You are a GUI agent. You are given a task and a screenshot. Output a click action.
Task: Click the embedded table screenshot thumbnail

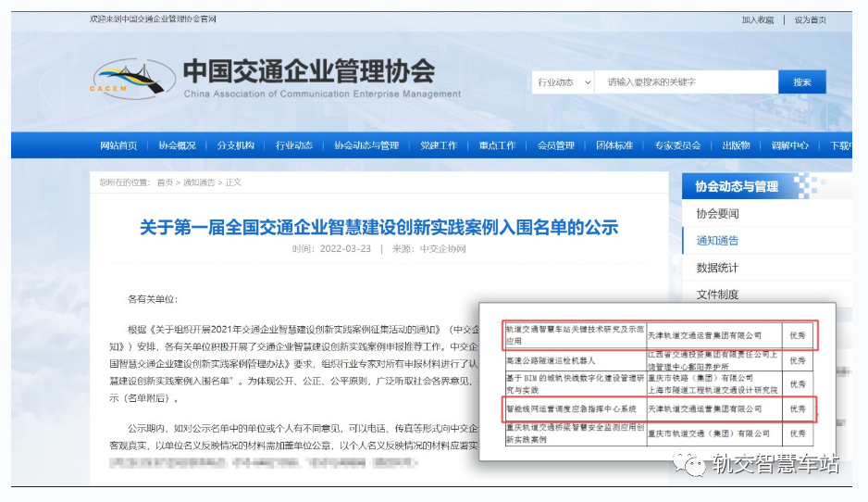coord(658,382)
